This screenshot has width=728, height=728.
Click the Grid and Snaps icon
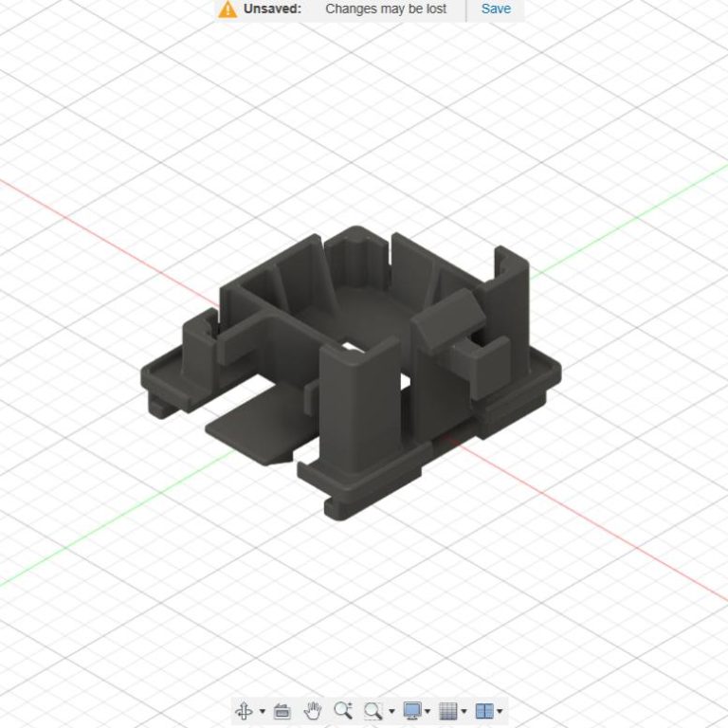click(448, 711)
